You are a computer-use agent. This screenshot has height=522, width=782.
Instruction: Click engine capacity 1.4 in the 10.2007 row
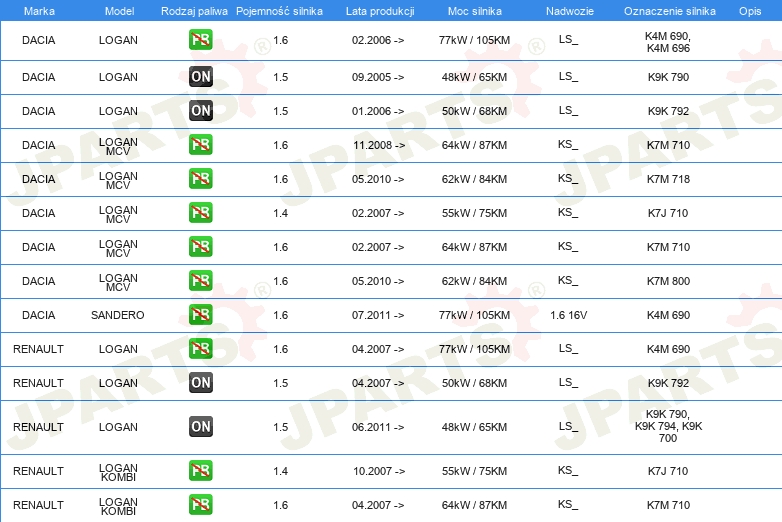coord(280,471)
